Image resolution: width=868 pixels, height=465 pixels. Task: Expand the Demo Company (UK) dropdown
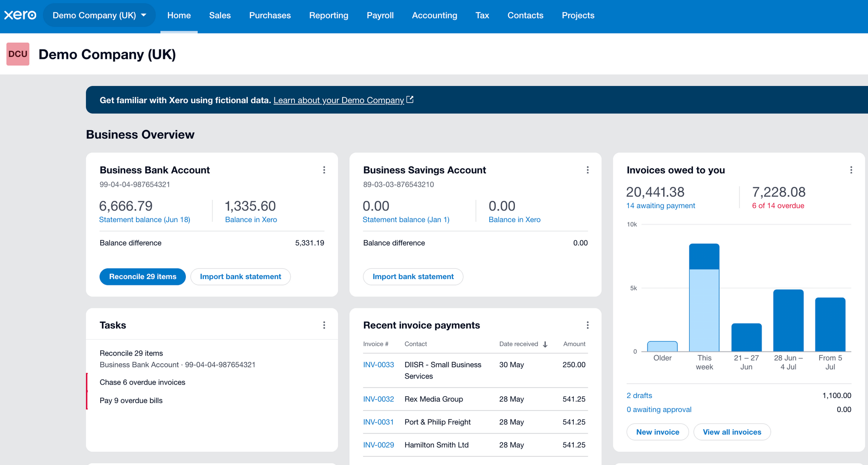pyautogui.click(x=99, y=15)
